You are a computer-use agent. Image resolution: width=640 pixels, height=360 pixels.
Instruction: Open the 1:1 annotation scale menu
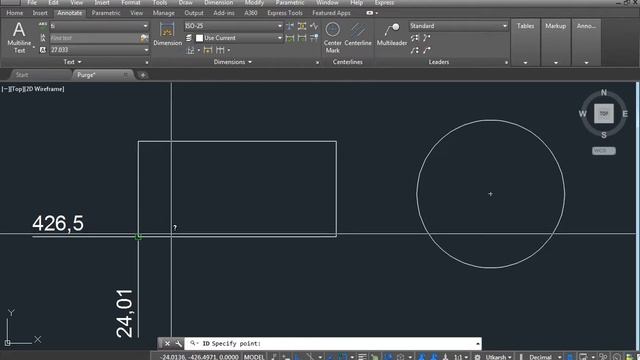pos(461,357)
